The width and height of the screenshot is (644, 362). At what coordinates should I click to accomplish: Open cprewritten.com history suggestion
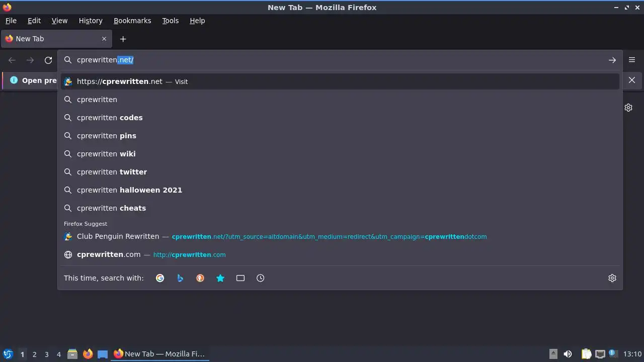[340, 254]
